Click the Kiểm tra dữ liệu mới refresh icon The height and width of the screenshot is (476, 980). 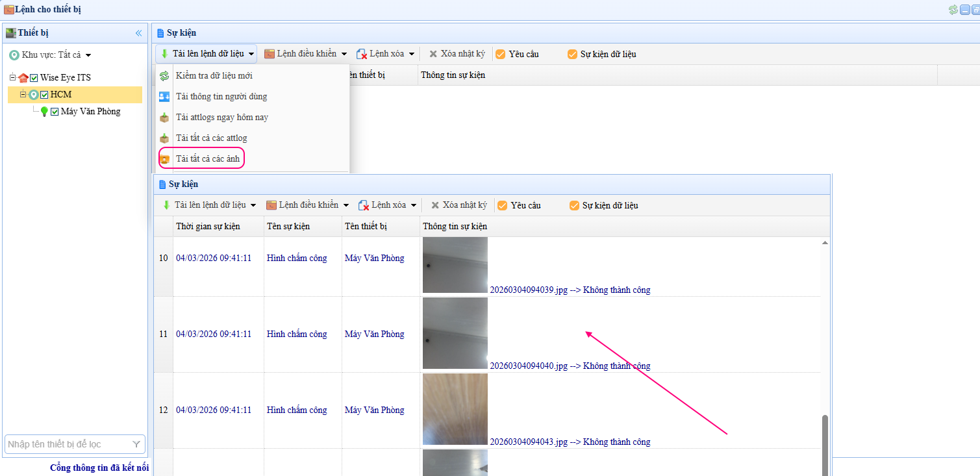point(165,76)
